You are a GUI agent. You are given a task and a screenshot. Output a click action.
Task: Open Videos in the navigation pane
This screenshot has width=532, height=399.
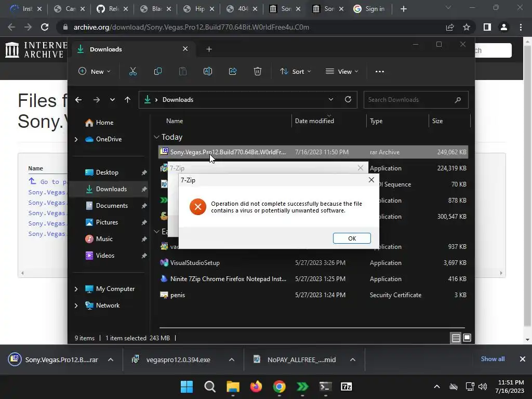105,256
